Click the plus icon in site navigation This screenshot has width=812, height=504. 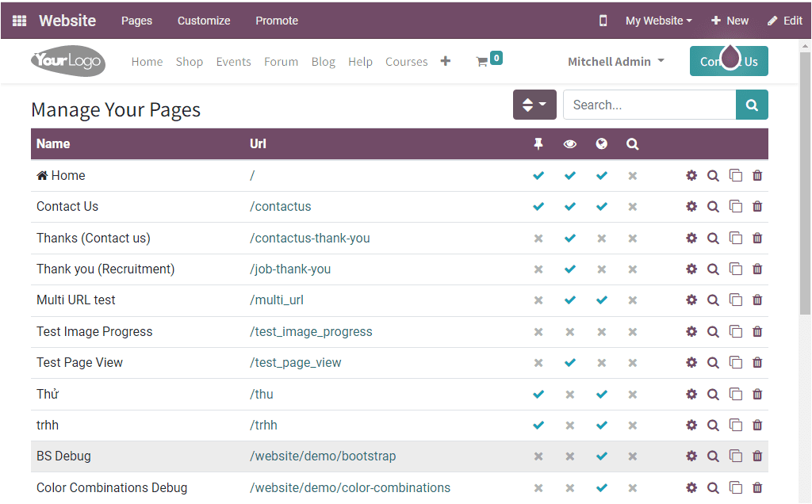[445, 60]
